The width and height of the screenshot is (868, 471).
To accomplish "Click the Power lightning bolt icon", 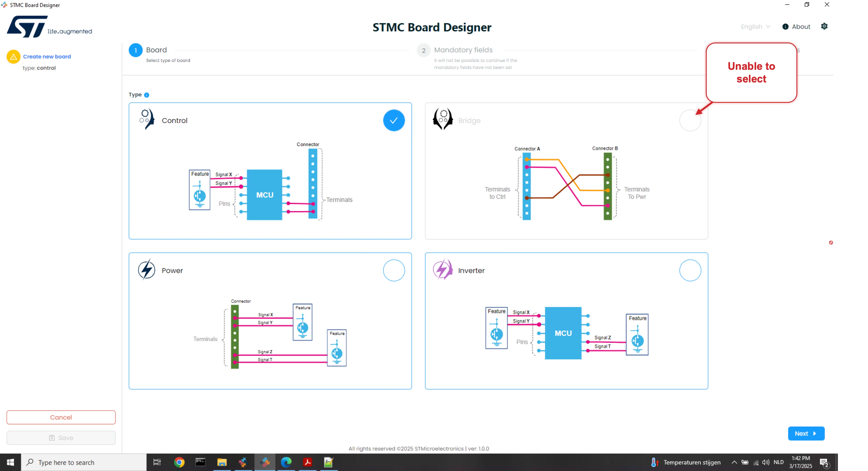I will 147,270.
